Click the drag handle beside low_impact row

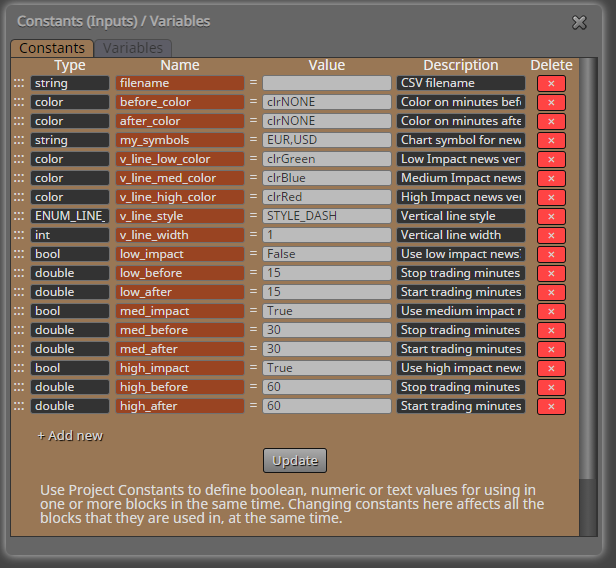(x=19, y=254)
